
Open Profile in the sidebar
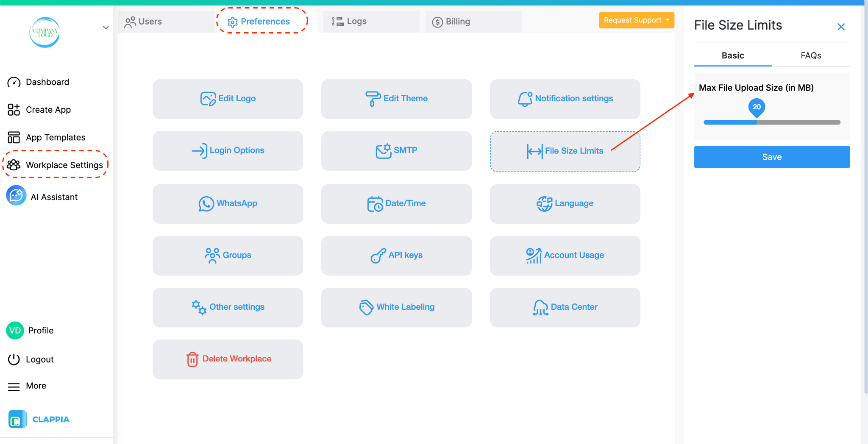click(41, 330)
